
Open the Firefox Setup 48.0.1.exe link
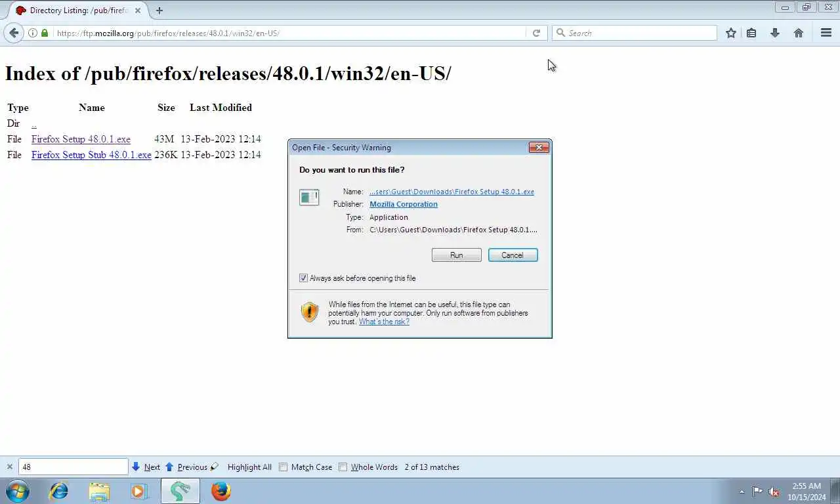81,139
